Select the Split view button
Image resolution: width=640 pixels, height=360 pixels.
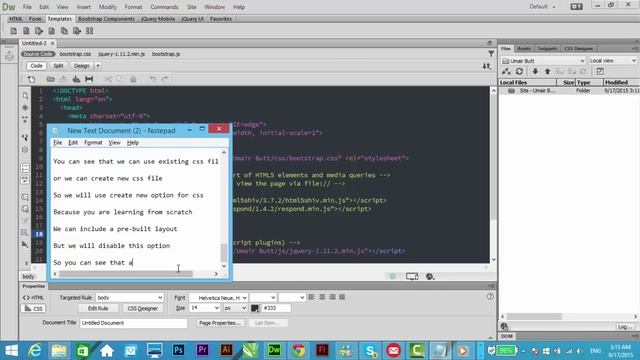[x=58, y=66]
